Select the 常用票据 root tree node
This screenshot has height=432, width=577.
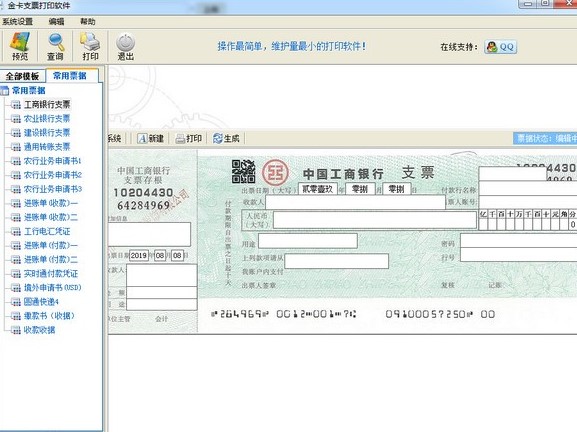[29, 91]
